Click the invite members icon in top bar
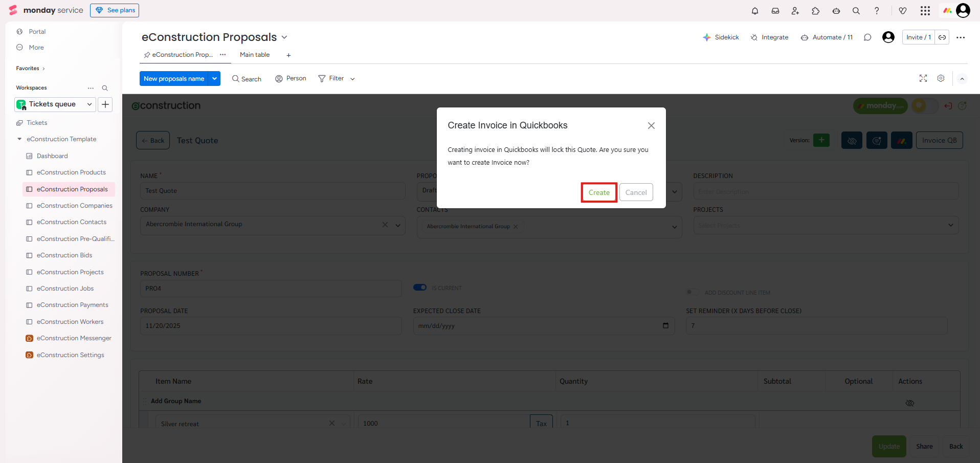Screen dimensions: 980x463 point(795,11)
